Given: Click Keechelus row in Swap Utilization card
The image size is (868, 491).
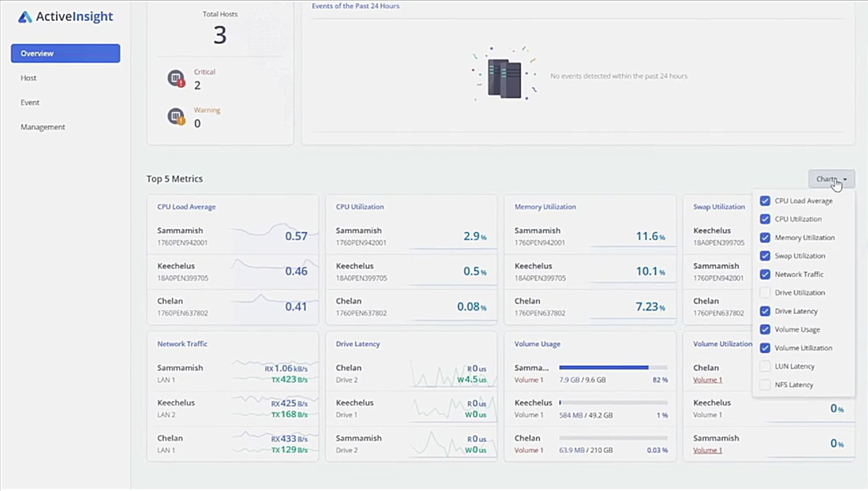Looking at the screenshot, I should (x=718, y=236).
